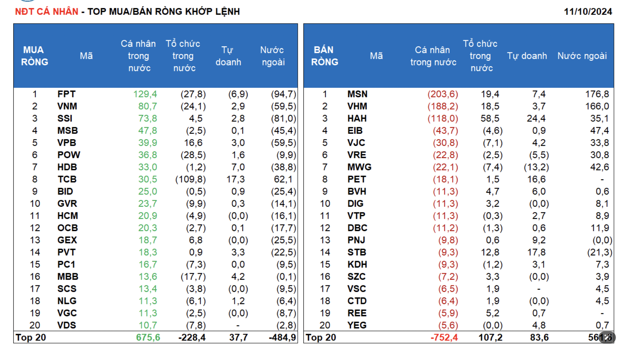Click the magic wand edit icon
This screenshot has height=358, width=644.
point(607,337)
